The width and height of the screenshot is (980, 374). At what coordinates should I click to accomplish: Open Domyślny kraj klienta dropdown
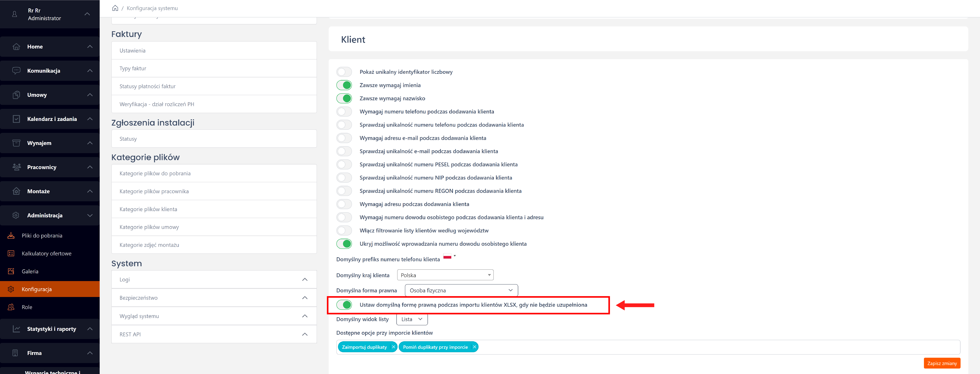pyautogui.click(x=445, y=275)
